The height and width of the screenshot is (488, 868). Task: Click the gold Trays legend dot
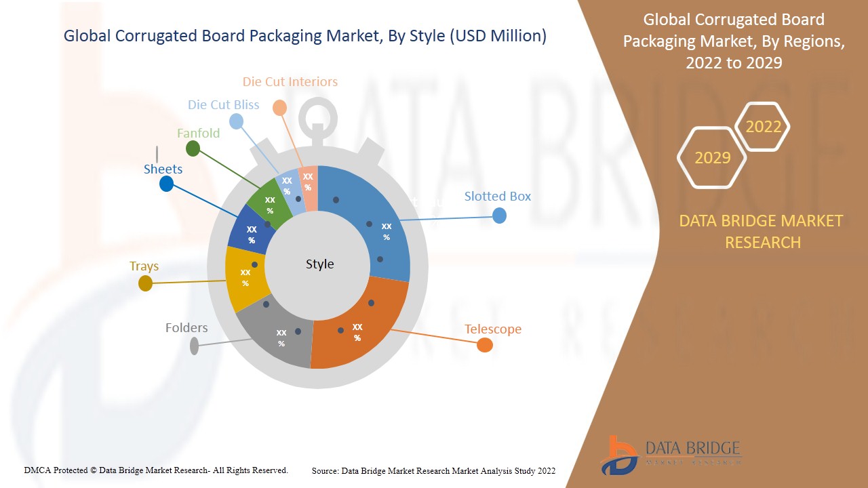pyautogui.click(x=145, y=284)
